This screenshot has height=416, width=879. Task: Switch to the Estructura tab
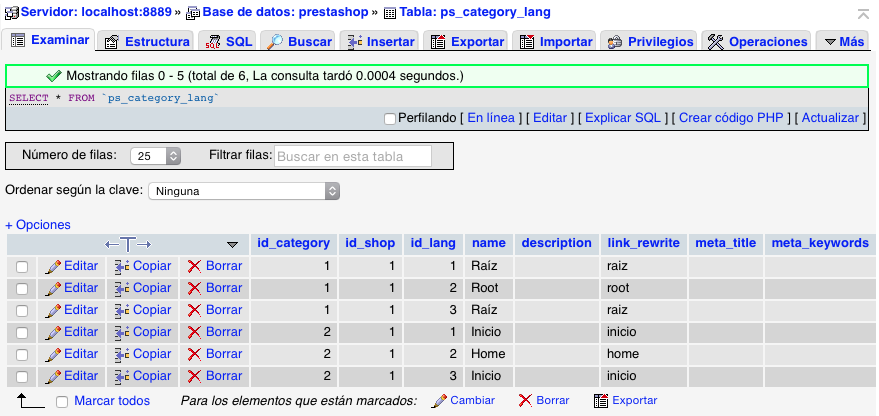point(147,41)
